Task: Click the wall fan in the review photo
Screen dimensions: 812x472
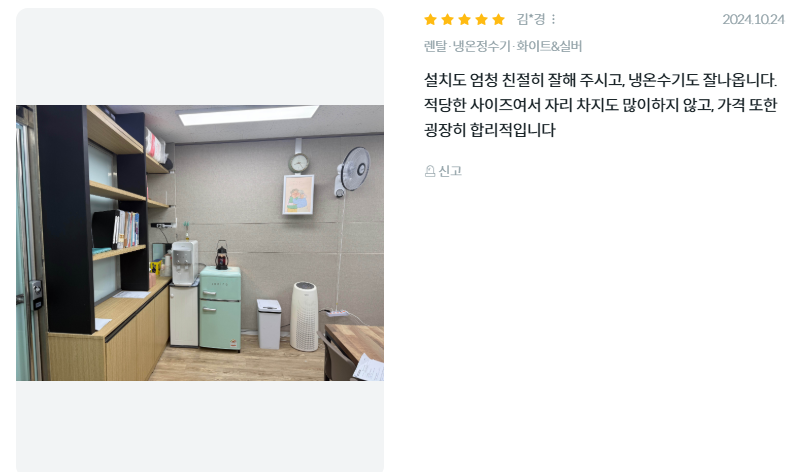Action: tap(353, 171)
